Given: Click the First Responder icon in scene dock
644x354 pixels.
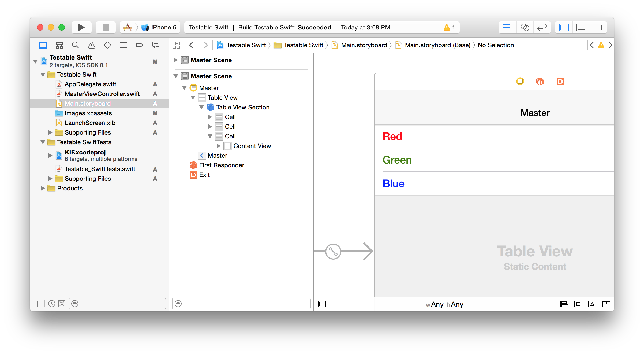Looking at the screenshot, I should click(x=540, y=81).
